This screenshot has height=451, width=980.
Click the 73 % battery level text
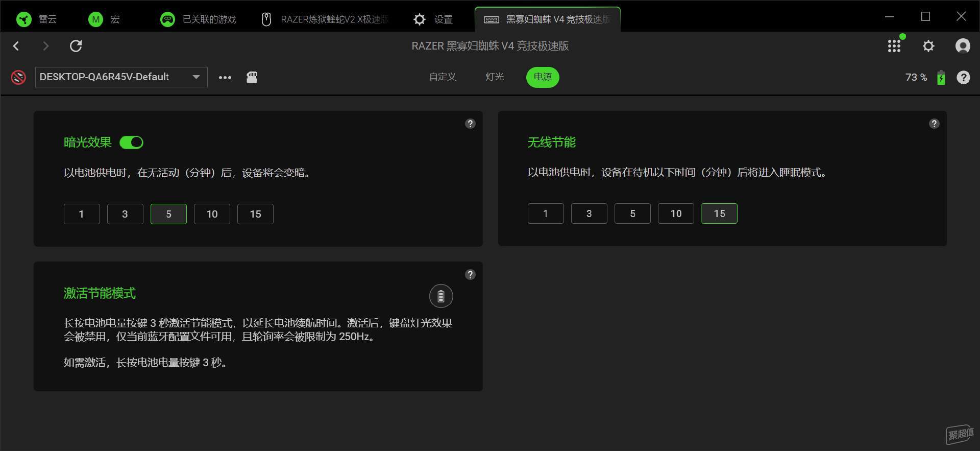916,77
